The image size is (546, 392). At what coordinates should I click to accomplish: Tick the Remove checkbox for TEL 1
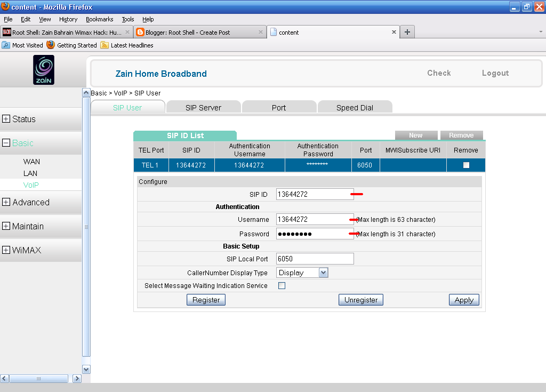[466, 165]
